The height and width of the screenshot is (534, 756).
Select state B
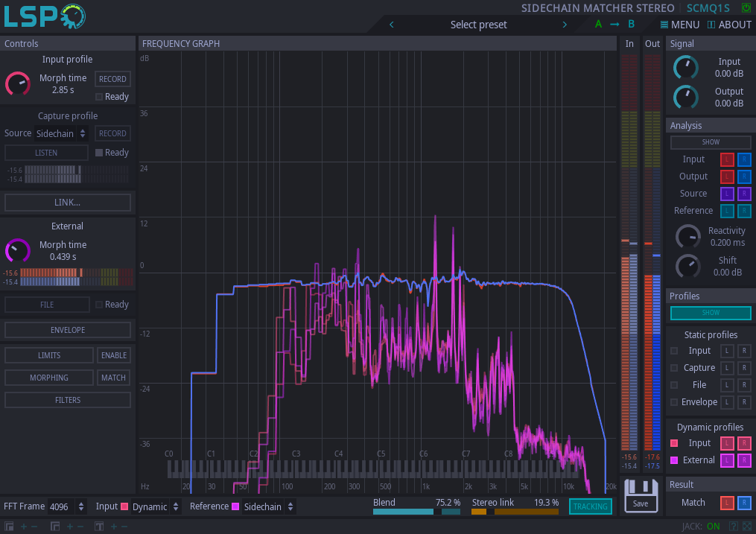point(631,24)
